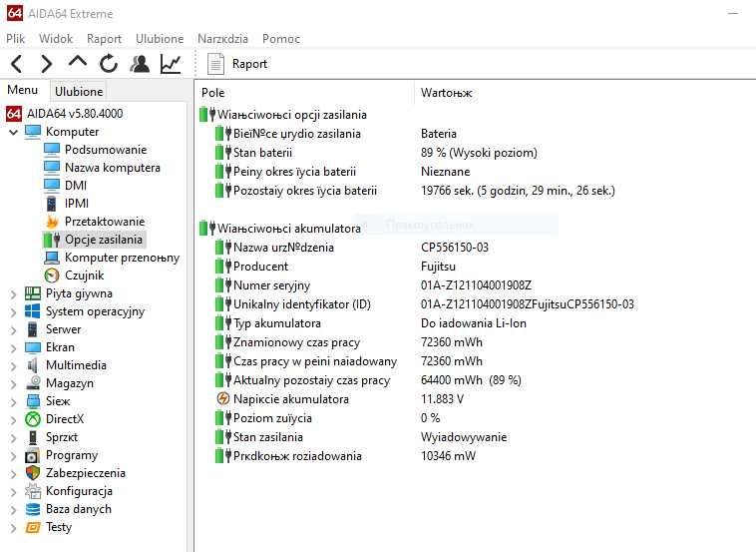Select Nazwa komputera in the tree
Viewport: 756px width, 552px height.
pos(113,168)
